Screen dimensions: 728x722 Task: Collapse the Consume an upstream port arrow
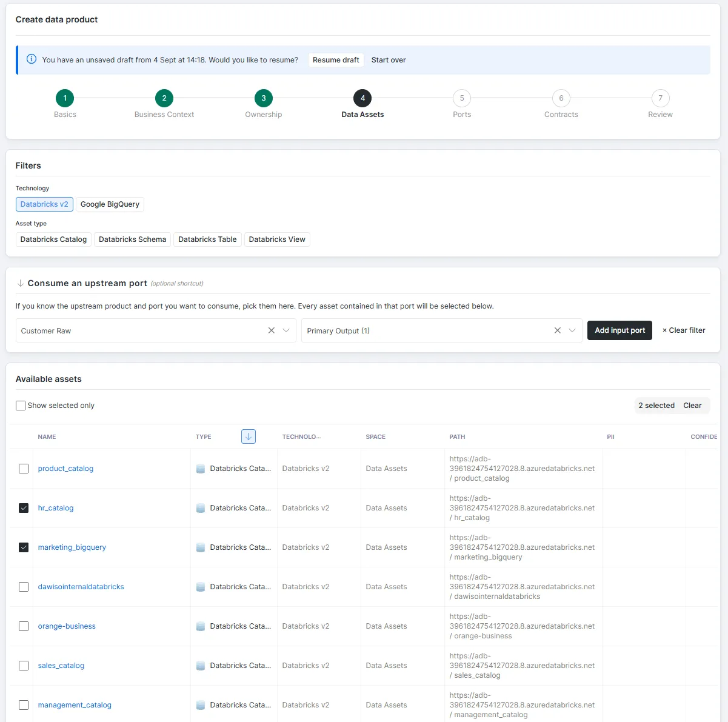click(x=20, y=283)
